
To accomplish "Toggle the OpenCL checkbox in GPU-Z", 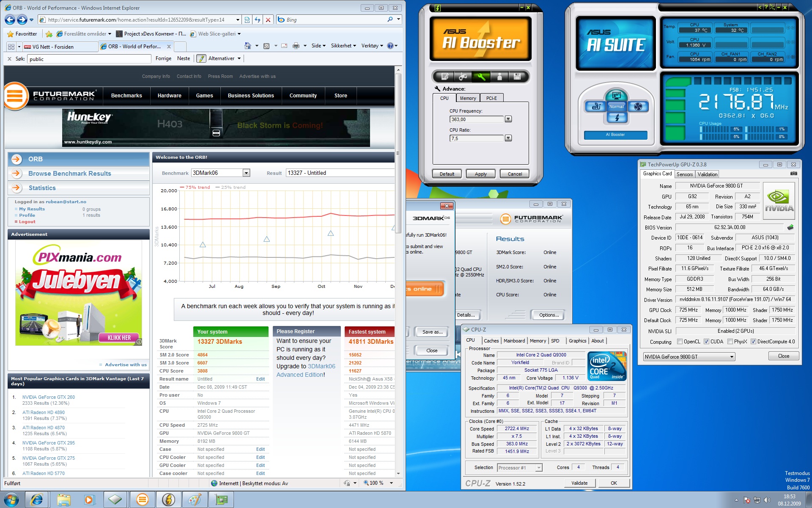I will tap(680, 342).
